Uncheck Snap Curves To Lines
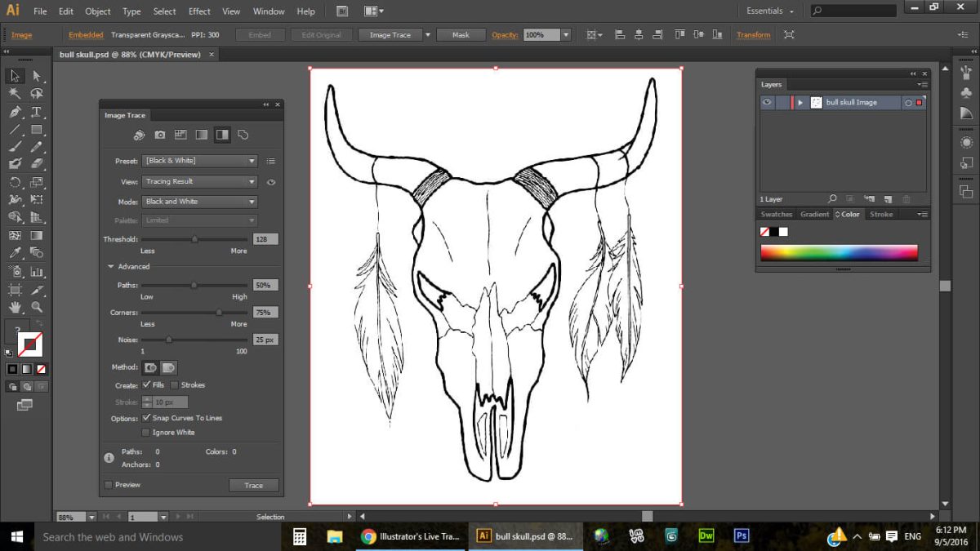The image size is (980, 551). tap(146, 417)
